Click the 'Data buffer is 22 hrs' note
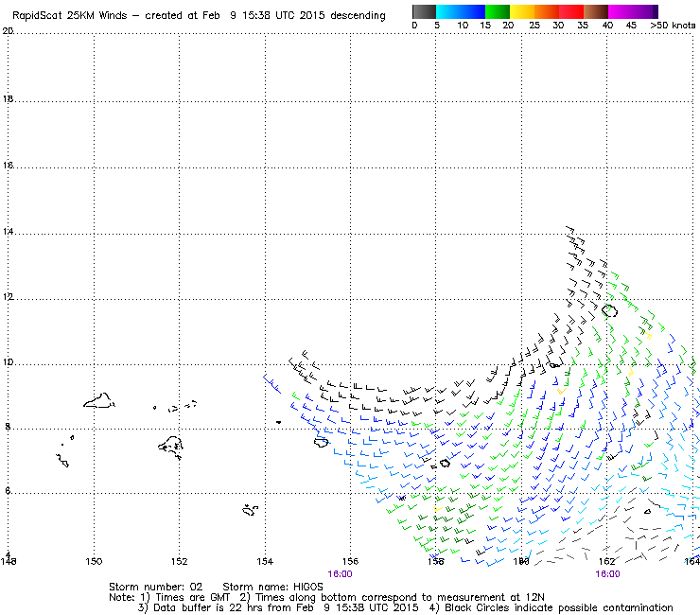The height and width of the screenshot is (615, 700). pos(206,607)
